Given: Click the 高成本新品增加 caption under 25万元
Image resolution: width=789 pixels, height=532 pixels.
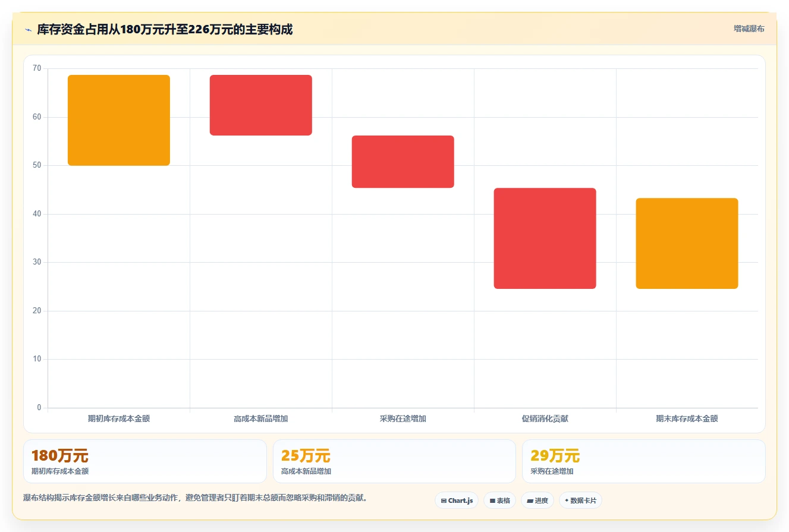Looking at the screenshot, I should pos(306,471).
